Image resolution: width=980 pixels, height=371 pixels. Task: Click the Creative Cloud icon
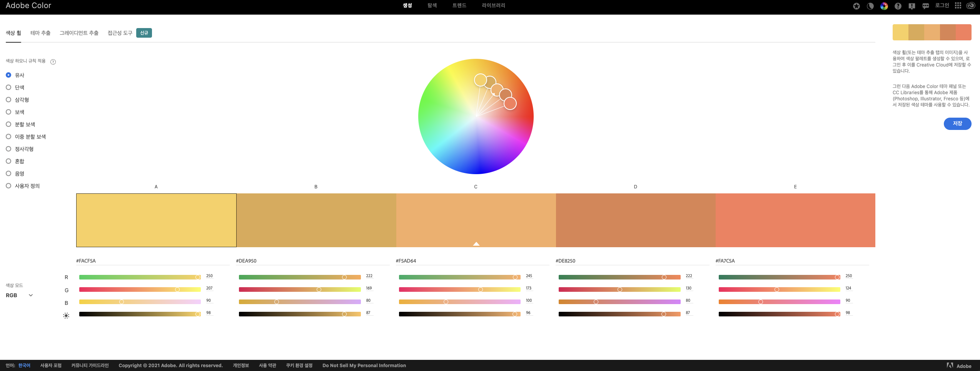pos(970,5)
